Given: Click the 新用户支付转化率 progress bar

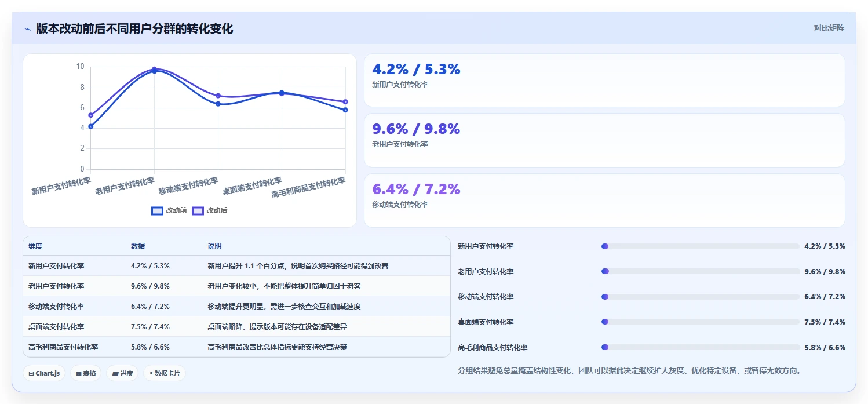Looking at the screenshot, I should [x=701, y=246].
